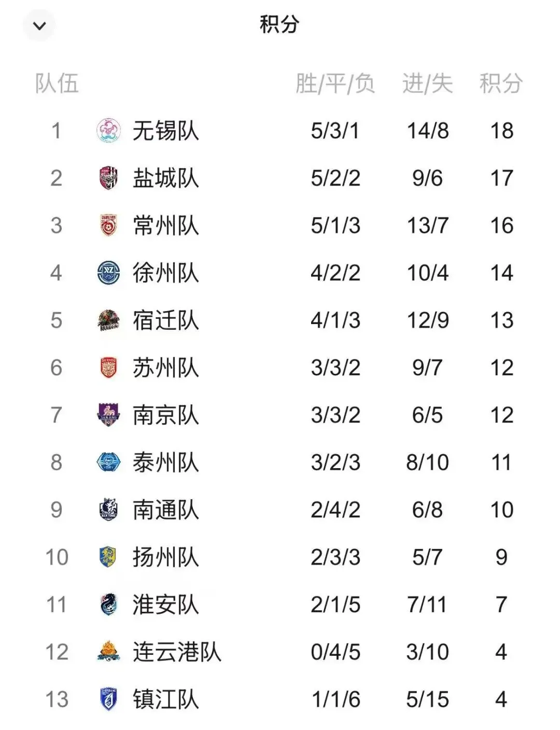This screenshot has height=730, width=560.
Task: Sort by the 胜/平/负 column header
Action: [x=335, y=83]
